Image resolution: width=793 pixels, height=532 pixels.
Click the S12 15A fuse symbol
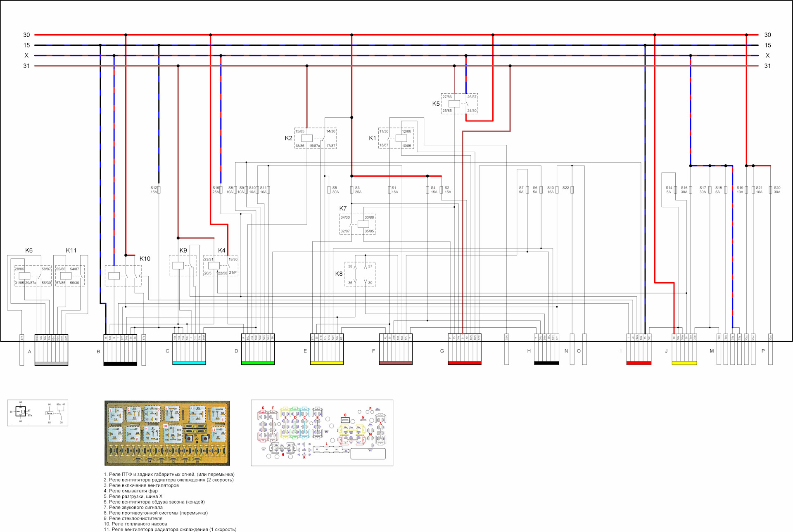[x=159, y=190]
